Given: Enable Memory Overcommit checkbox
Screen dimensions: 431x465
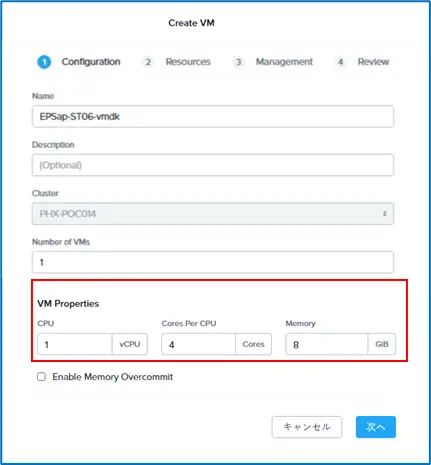Looking at the screenshot, I should click(41, 377).
